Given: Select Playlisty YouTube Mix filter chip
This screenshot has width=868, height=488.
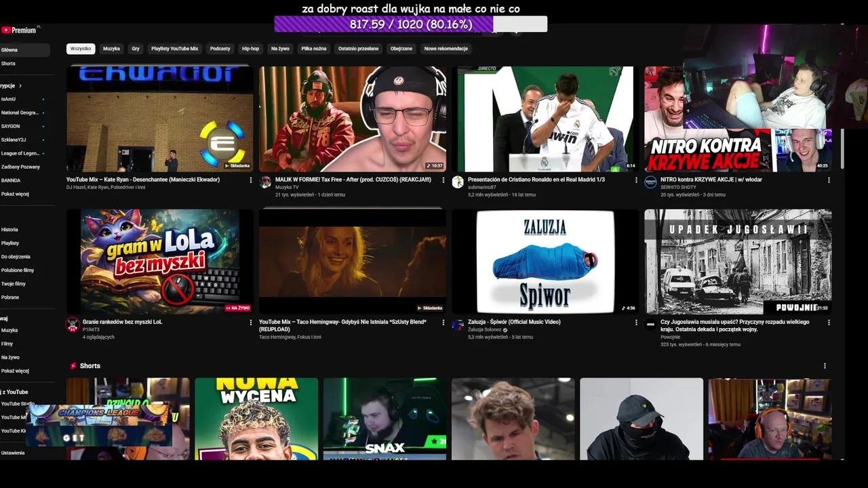Looking at the screenshot, I should pyautogui.click(x=175, y=49).
